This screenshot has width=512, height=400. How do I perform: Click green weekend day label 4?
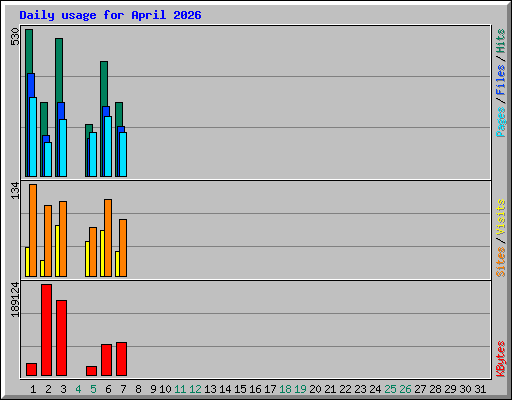pyautogui.click(x=78, y=389)
